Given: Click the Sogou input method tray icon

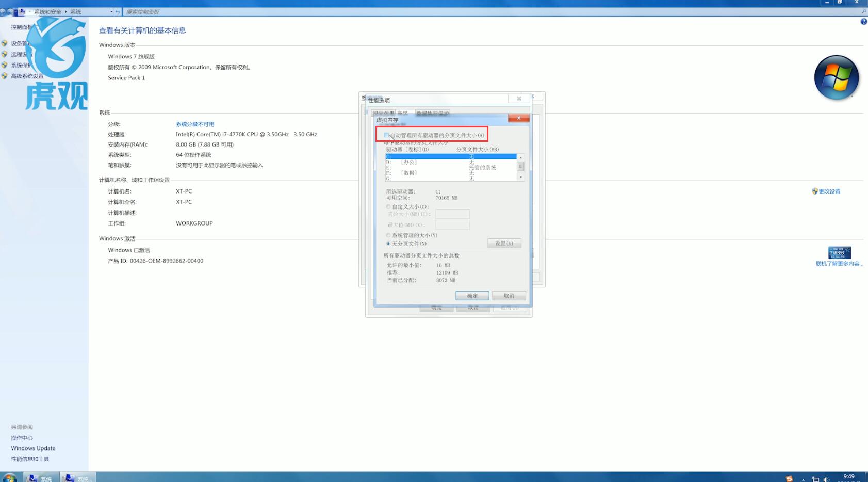Looking at the screenshot, I should (x=789, y=479).
